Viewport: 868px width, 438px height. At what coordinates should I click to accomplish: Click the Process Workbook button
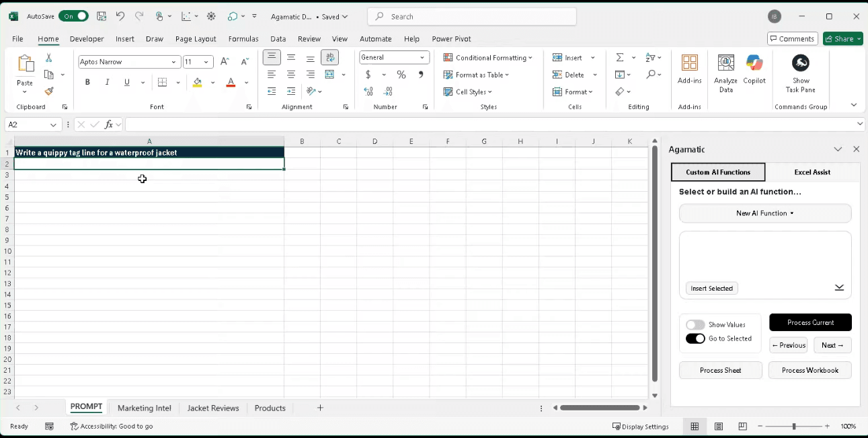click(x=810, y=369)
